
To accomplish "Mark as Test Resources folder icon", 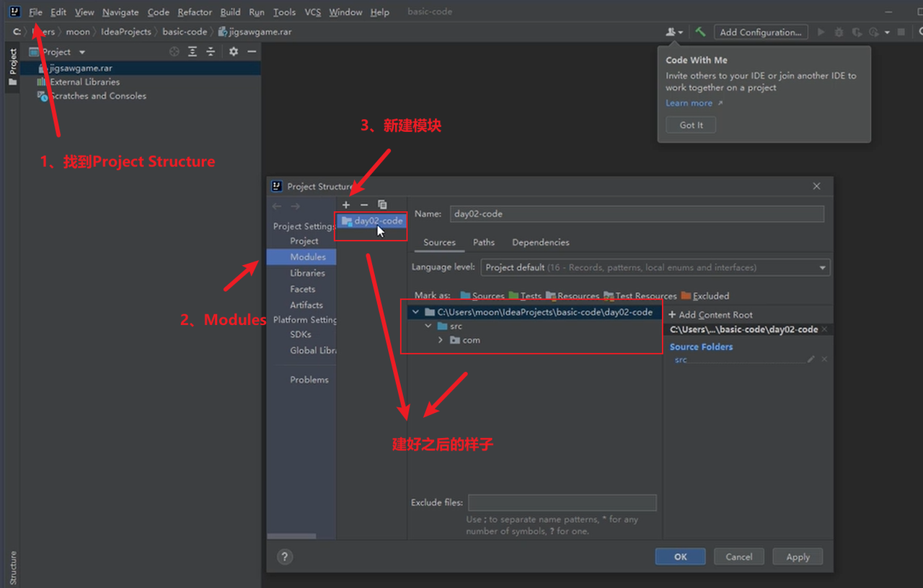I will pos(609,295).
